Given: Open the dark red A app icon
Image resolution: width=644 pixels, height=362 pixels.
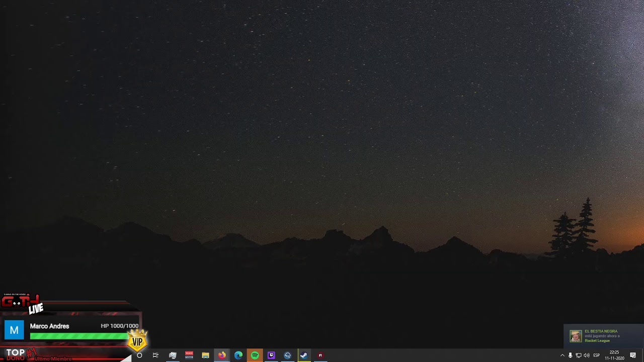Looking at the screenshot, I should (320, 355).
